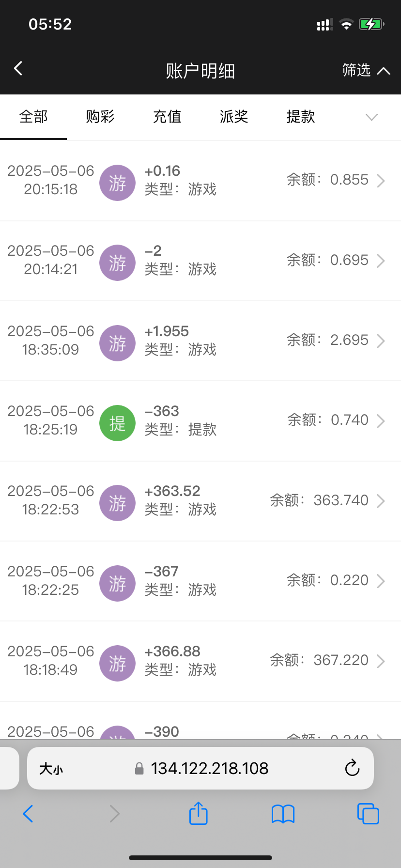401x868 pixels.
Task: Open the Safari share sheet
Action: pyautogui.click(x=199, y=813)
